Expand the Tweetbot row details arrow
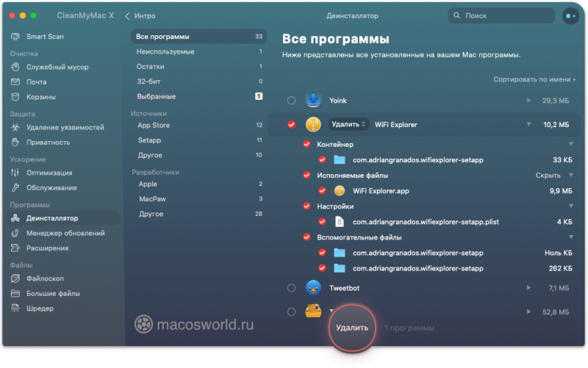588x368 pixels. (x=528, y=288)
